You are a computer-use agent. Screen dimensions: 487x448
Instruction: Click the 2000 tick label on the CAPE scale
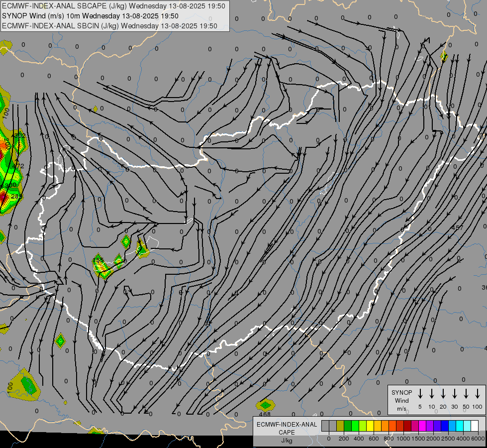[x=433, y=439]
